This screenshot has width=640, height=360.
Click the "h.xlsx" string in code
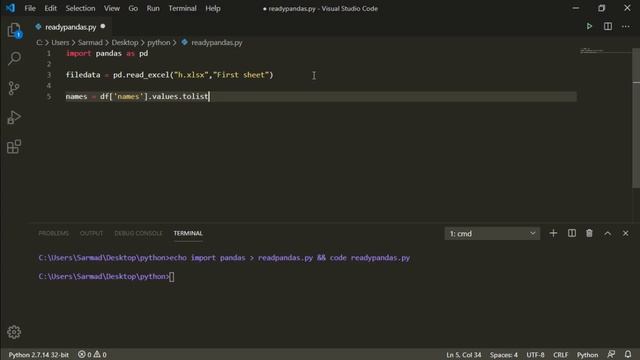[x=191, y=75]
